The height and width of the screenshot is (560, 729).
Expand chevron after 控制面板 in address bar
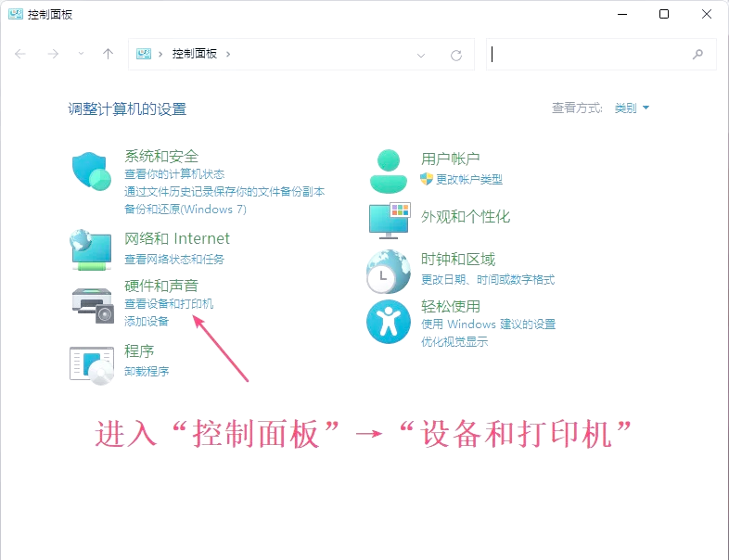pyautogui.click(x=228, y=54)
